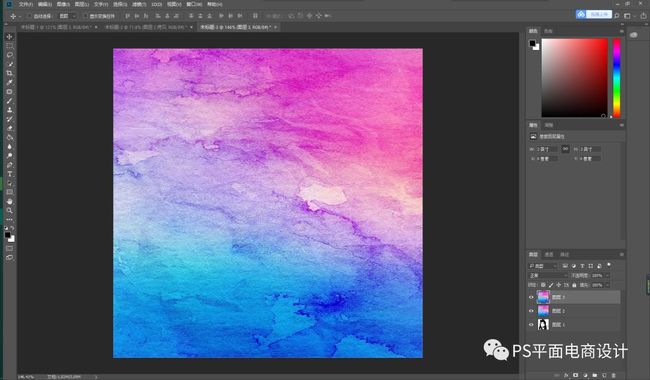Switch to the first document tab
The width and height of the screenshot is (650, 380).
tap(58, 27)
